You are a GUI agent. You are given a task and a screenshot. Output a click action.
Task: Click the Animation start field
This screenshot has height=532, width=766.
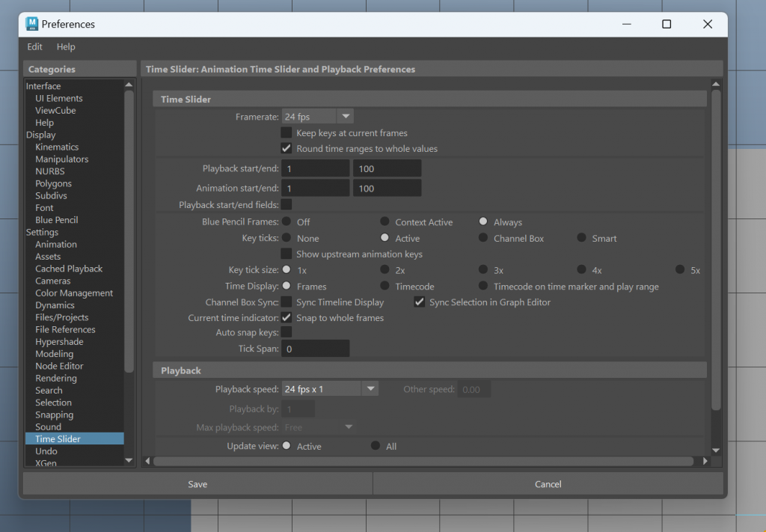[316, 188]
